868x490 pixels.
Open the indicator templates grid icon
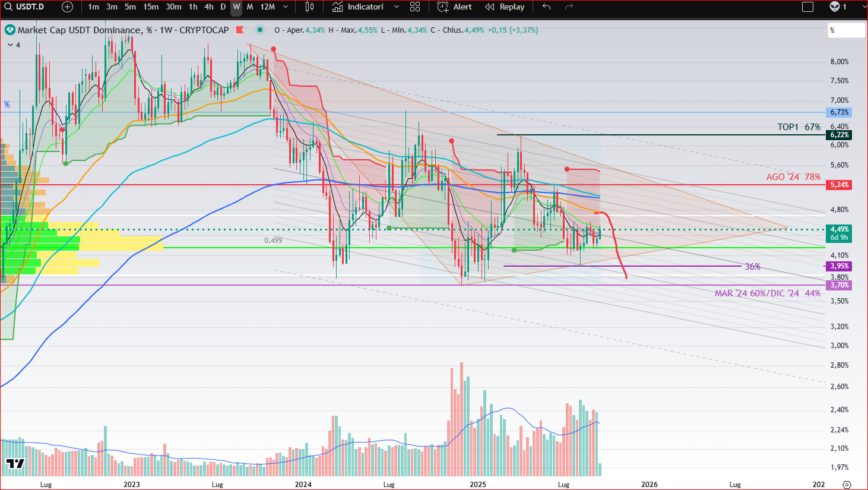coord(415,7)
